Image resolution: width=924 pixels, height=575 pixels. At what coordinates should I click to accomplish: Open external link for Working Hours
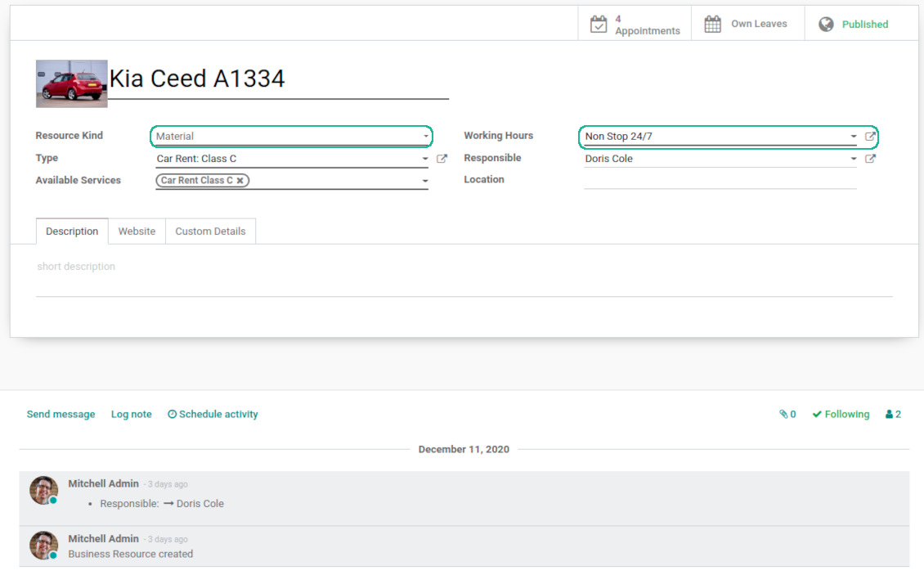click(x=870, y=137)
